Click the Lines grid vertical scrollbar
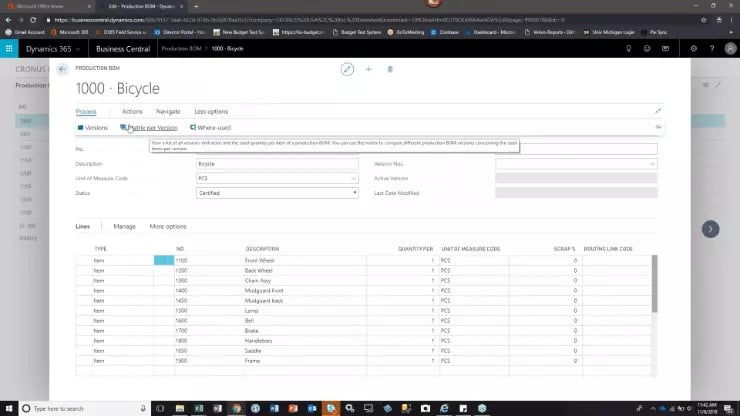 654,284
